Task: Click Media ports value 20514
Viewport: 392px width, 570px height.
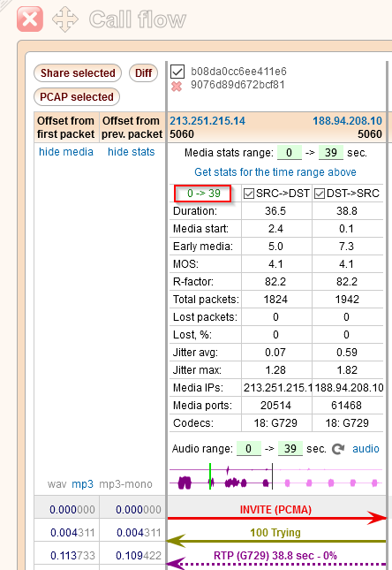Action: (275, 406)
